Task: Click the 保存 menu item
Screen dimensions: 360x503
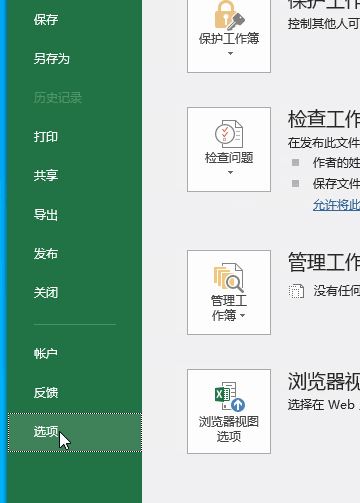Action: [46, 20]
